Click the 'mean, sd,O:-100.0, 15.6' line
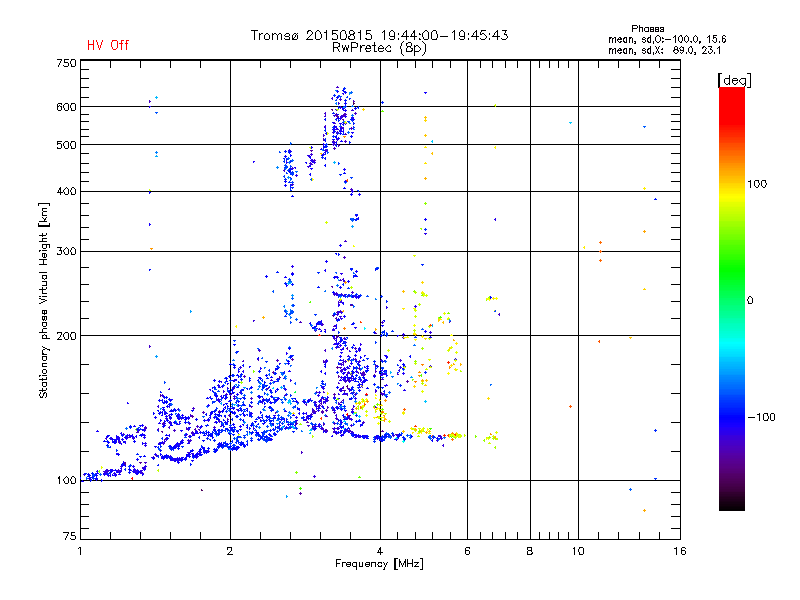This screenshot has width=800, height=600. [667, 39]
